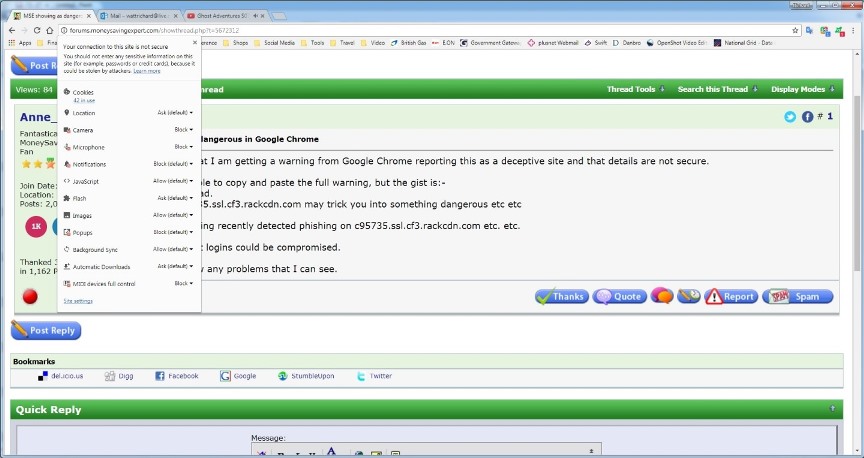Open Camera permission dropdown

[183, 130]
